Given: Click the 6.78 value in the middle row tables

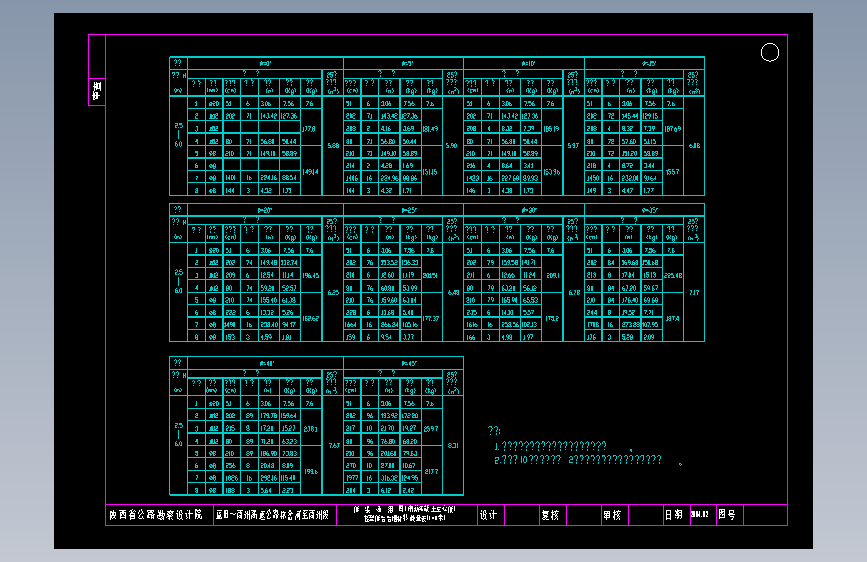Looking at the screenshot, I should pyautogui.click(x=574, y=293).
